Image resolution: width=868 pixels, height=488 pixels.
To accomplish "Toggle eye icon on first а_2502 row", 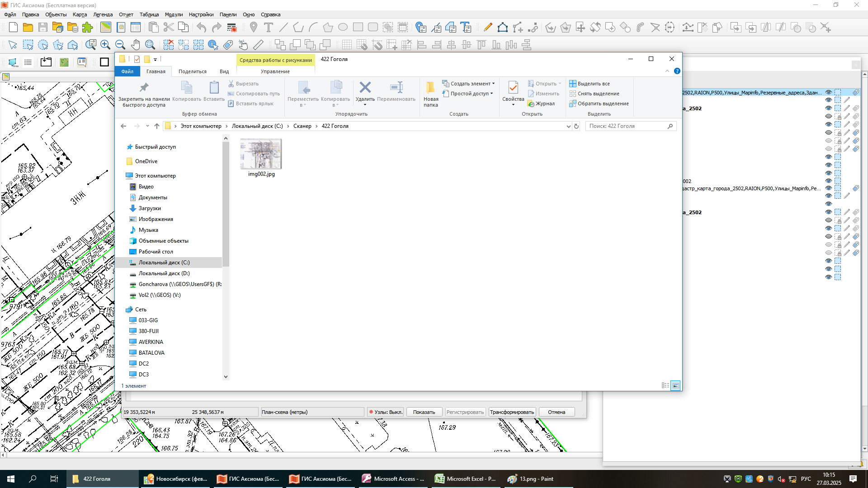I will click(x=828, y=108).
